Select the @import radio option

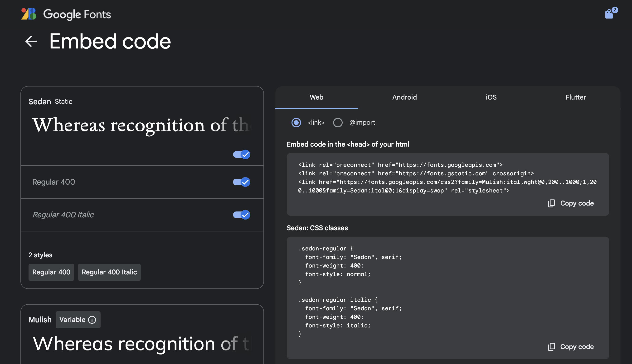click(x=338, y=123)
